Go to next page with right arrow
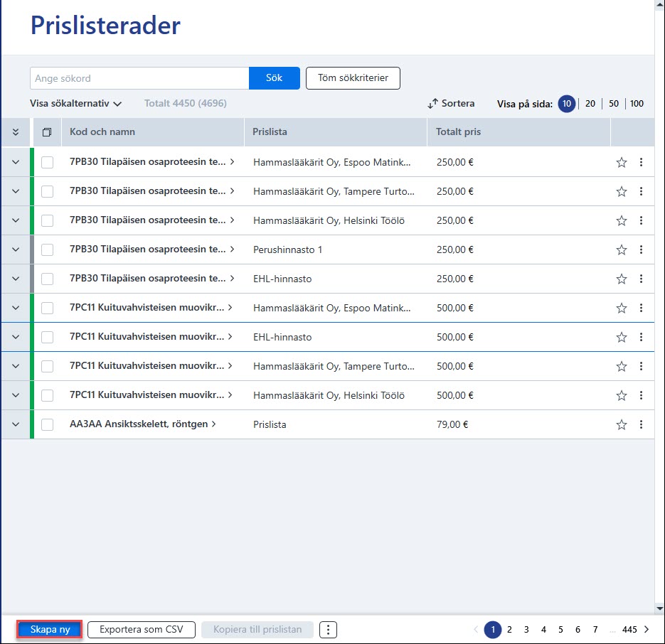This screenshot has width=665, height=644. [x=647, y=630]
